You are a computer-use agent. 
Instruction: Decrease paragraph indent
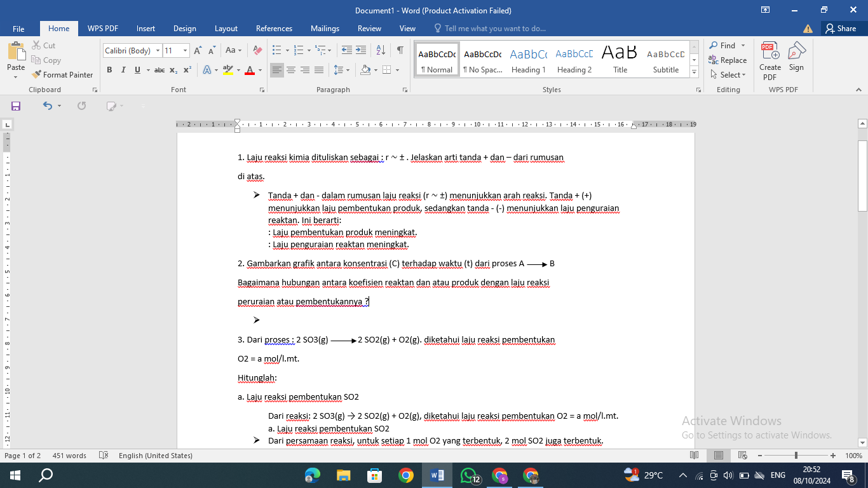pyautogui.click(x=347, y=50)
